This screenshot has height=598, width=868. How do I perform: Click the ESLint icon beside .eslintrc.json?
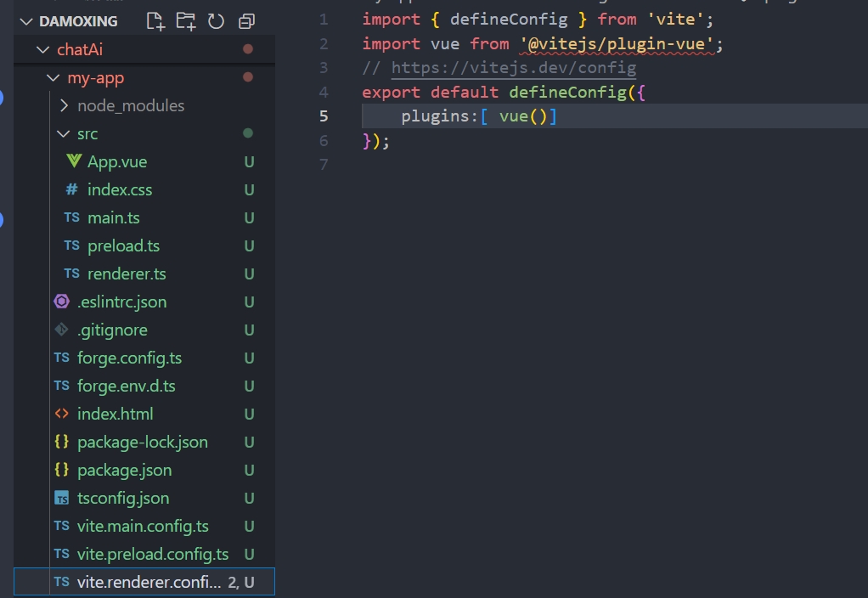tap(61, 302)
